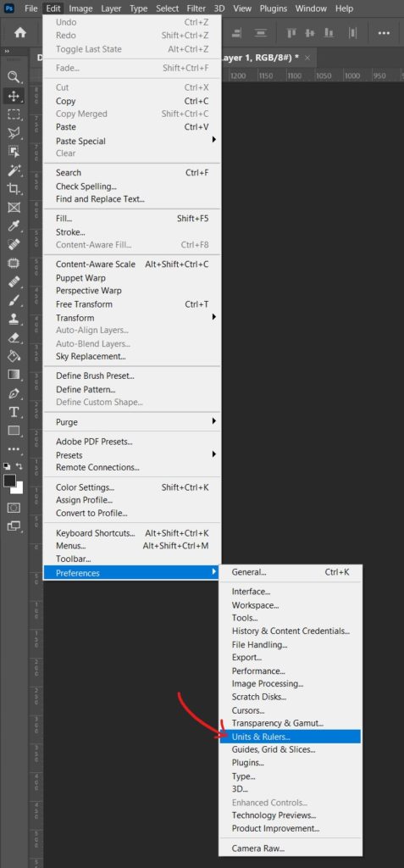
Task: Expand the Presets submenu
Action: [132, 455]
